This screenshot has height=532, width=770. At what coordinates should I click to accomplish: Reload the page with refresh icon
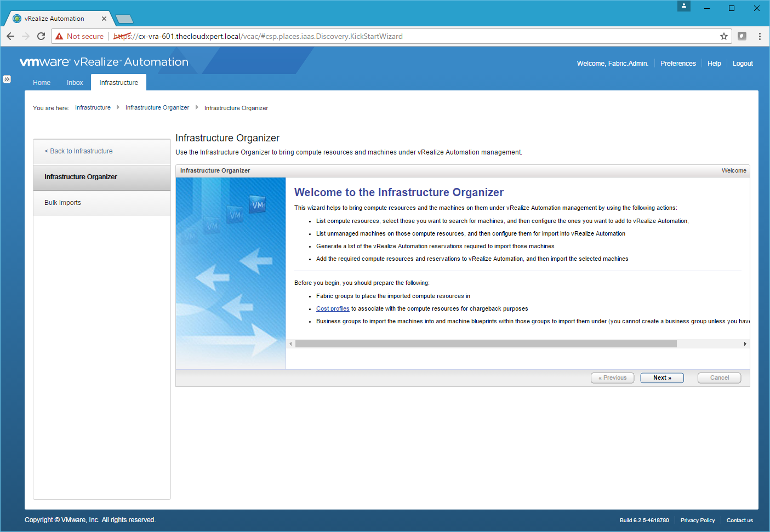click(41, 36)
